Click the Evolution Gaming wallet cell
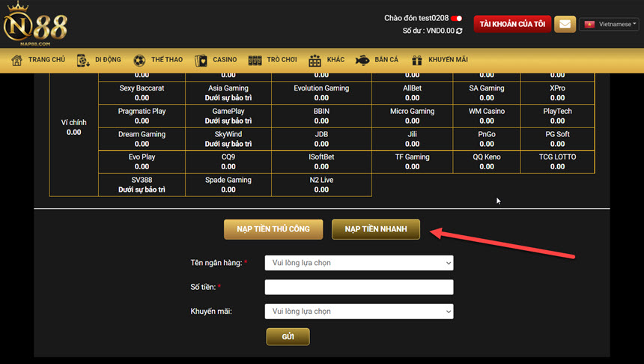Viewport: 644px width, 364px height. (x=321, y=93)
